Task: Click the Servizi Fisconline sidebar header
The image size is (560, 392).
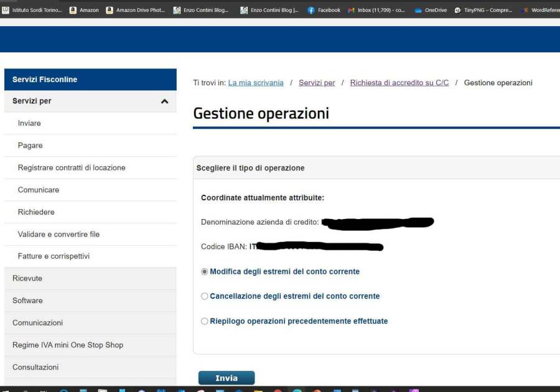Action: [x=45, y=80]
